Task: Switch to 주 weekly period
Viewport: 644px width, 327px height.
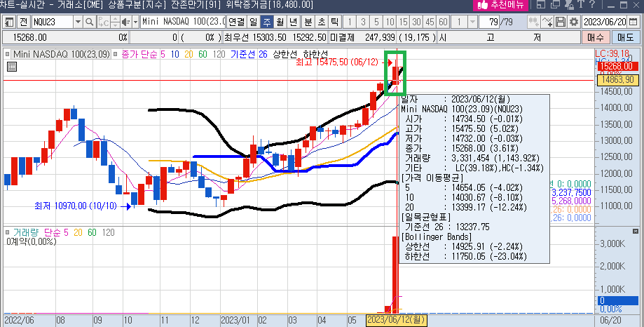Action: click(266, 22)
